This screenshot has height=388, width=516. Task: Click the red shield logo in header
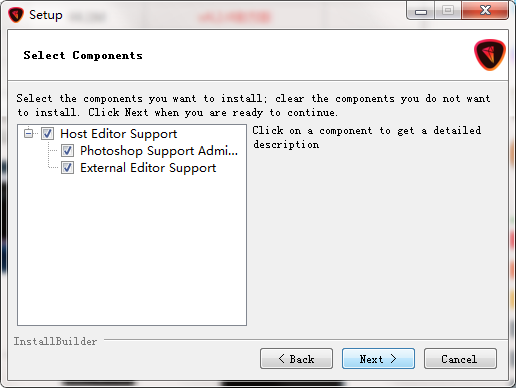490,55
